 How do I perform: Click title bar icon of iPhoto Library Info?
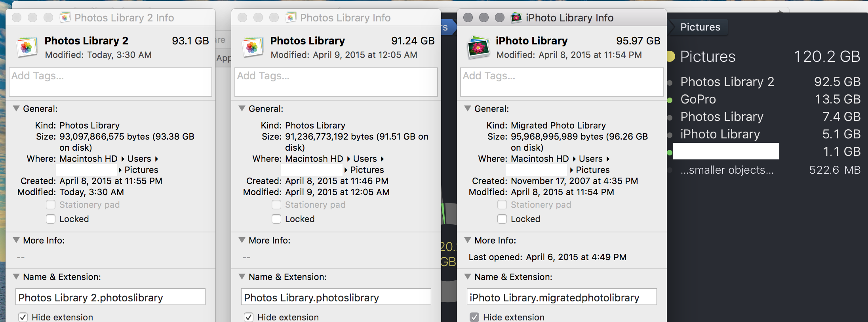click(516, 17)
